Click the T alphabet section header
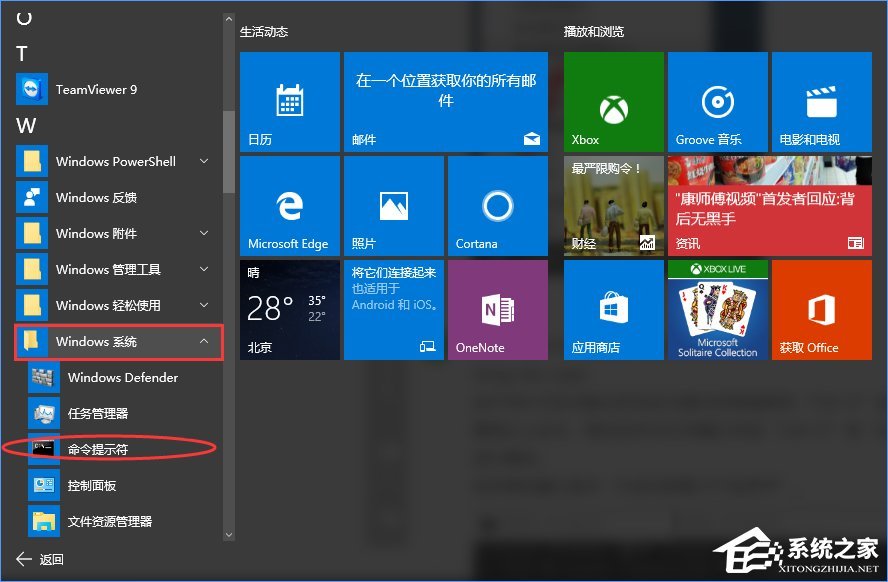This screenshot has height=582, width=888. [21, 53]
